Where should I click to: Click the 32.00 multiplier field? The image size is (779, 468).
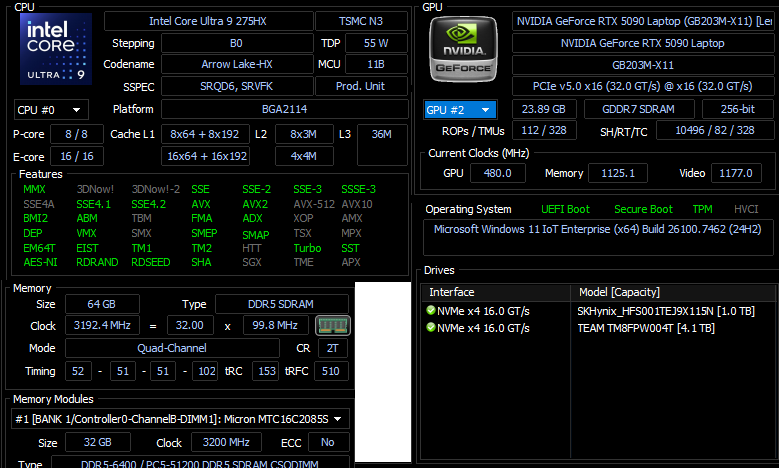(190, 325)
